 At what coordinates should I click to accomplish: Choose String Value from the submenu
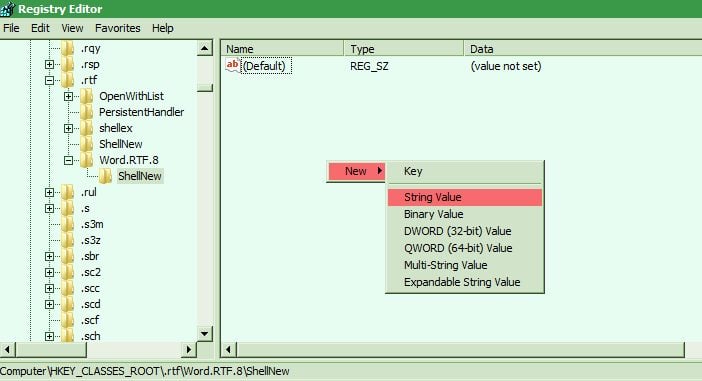[465, 197]
